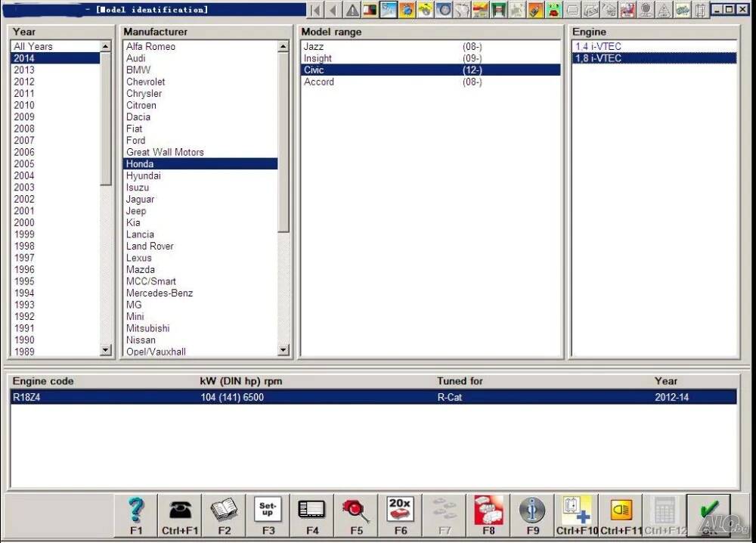This screenshot has width=756, height=543.
Task: Click the red and black toolbar icon after warning triangle
Action: point(370,10)
